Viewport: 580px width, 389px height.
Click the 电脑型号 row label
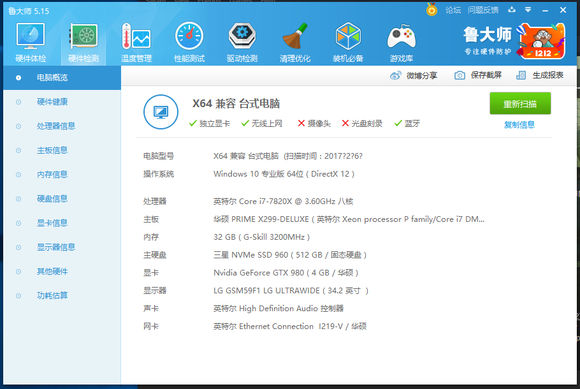point(159,156)
